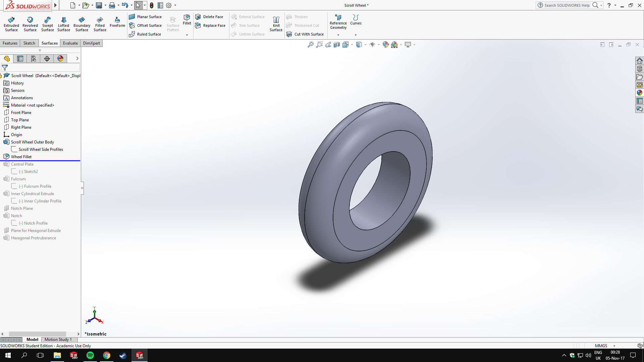Select Scroll Wheel Outer Body feature

(32, 142)
